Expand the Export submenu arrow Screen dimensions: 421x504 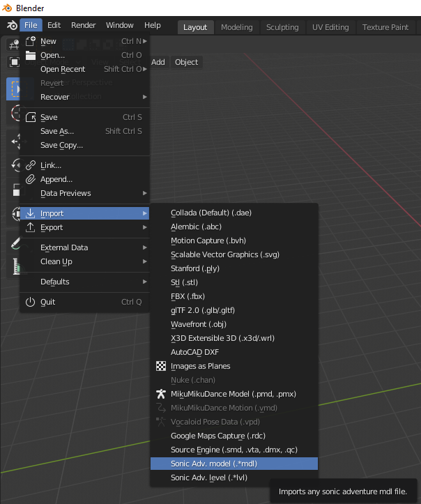click(145, 227)
